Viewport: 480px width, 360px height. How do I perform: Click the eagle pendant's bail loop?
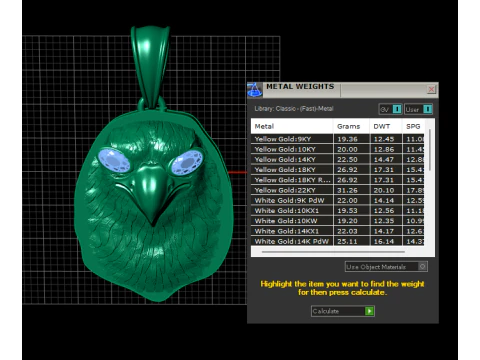[151, 67]
